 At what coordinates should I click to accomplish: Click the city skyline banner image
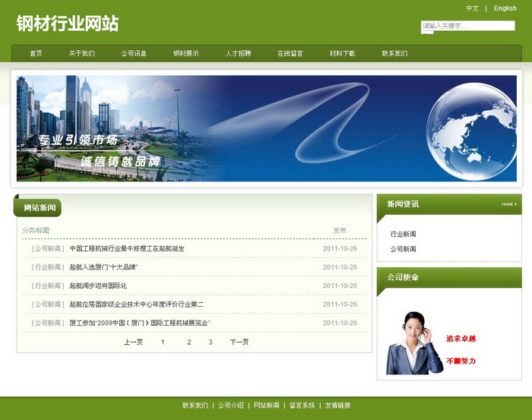(x=265, y=128)
